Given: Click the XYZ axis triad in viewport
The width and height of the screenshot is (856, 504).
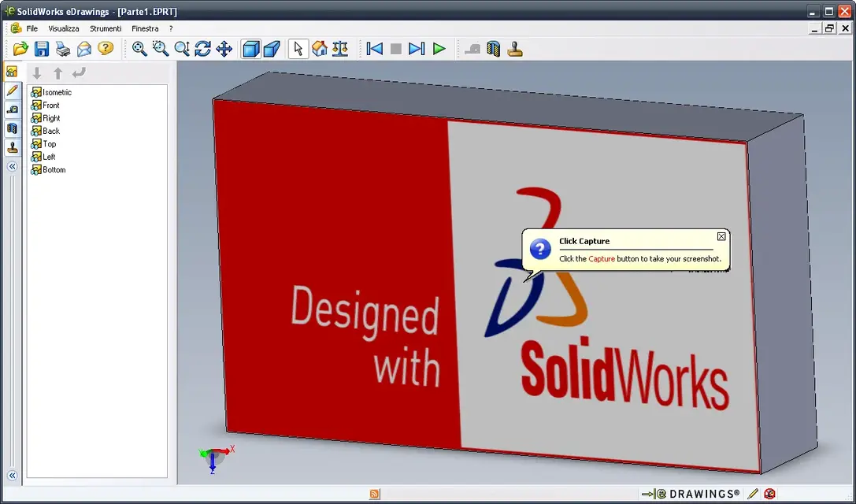Looking at the screenshot, I should pos(216,458).
